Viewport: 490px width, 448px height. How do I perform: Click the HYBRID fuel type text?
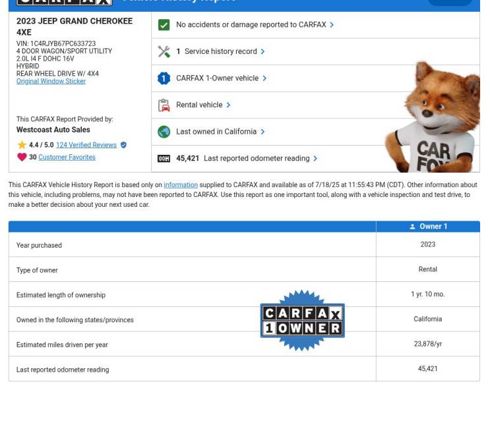(28, 66)
